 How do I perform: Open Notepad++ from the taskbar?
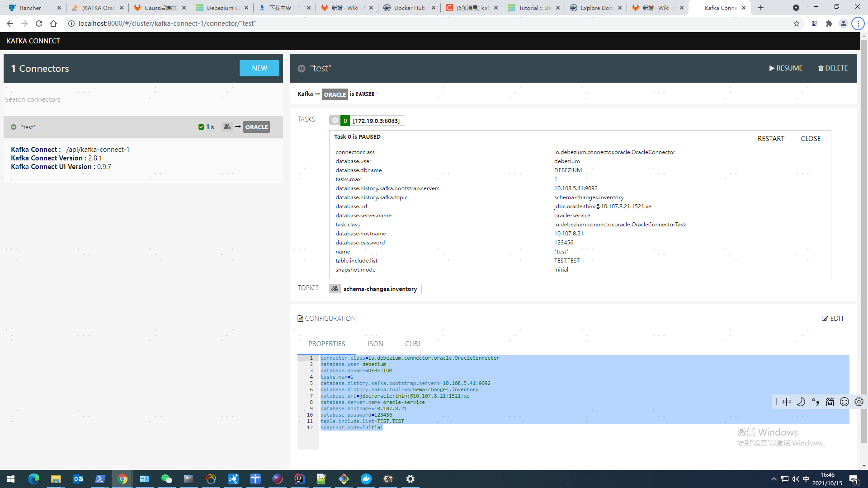(x=321, y=479)
